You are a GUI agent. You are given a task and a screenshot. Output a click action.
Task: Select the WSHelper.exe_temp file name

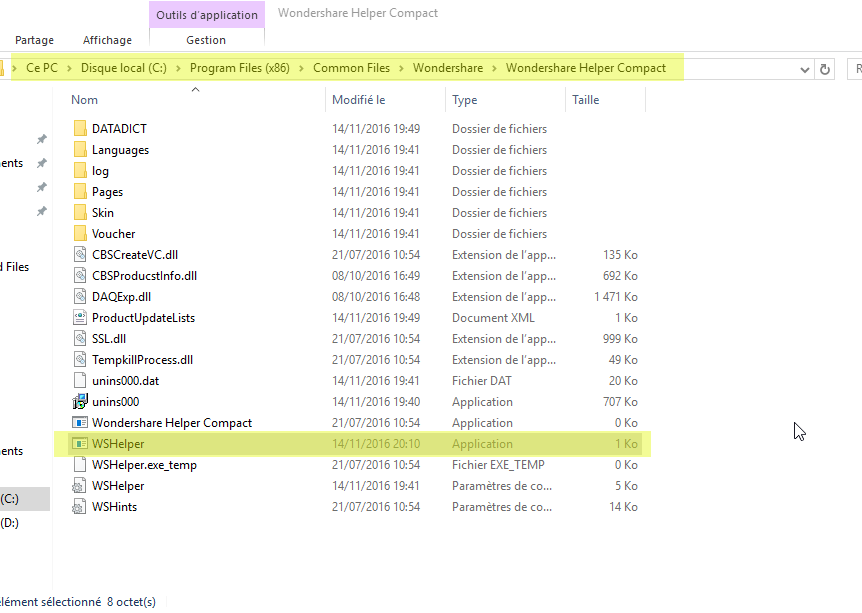coord(144,465)
